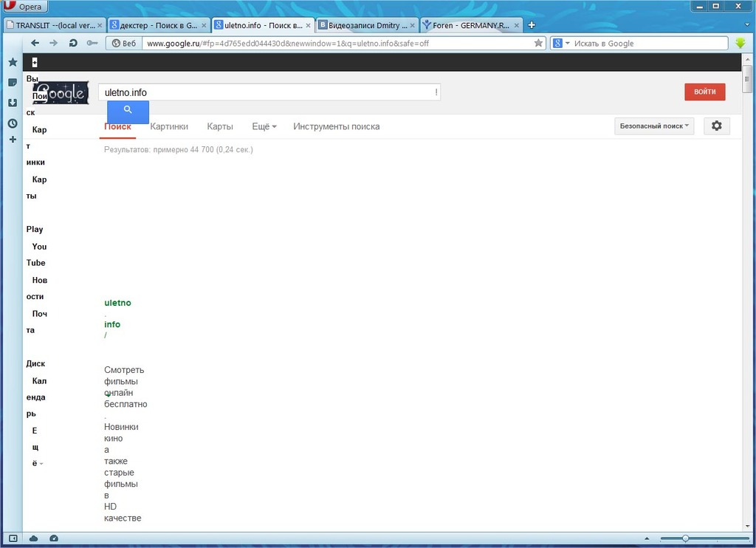
Task: Go back to the previous page
Action: pyautogui.click(x=35, y=43)
